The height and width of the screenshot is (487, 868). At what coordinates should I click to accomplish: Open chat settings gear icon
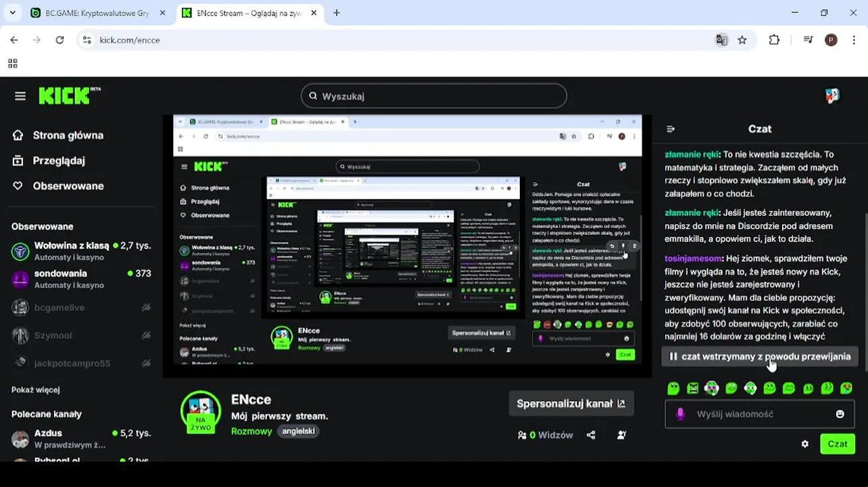coord(804,444)
